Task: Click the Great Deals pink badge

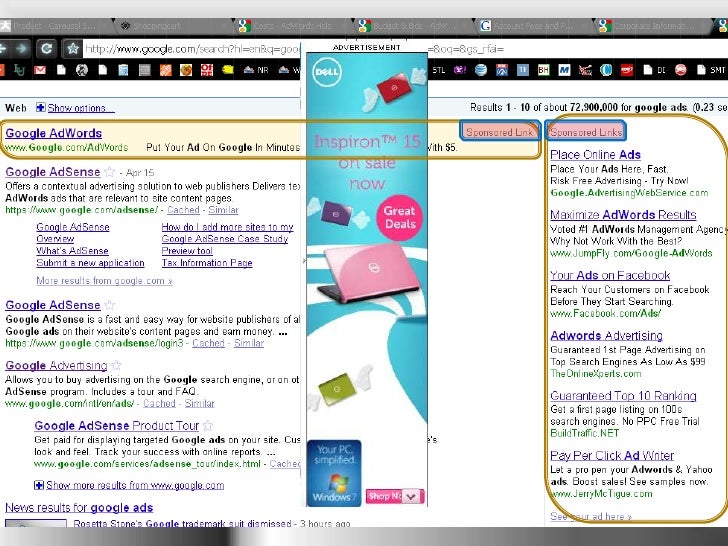Action: (399, 217)
